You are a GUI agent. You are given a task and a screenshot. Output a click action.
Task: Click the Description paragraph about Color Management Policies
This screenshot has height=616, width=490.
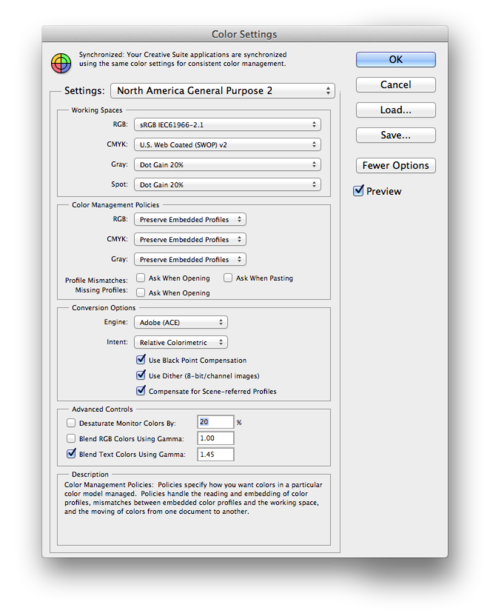[193, 498]
